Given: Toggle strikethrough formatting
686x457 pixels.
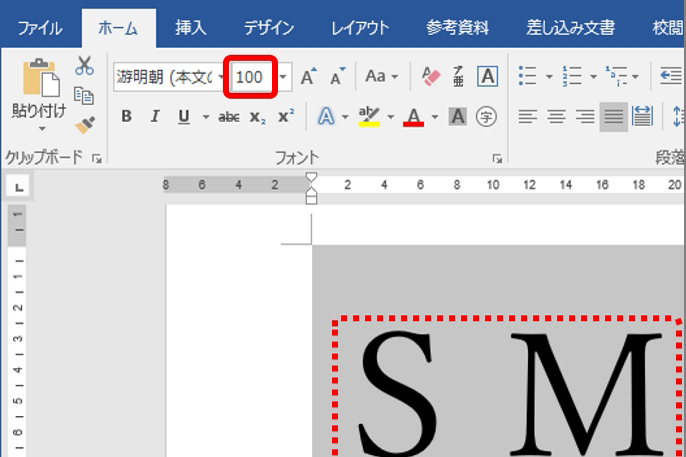Looking at the screenshot, I should [229, 117].
